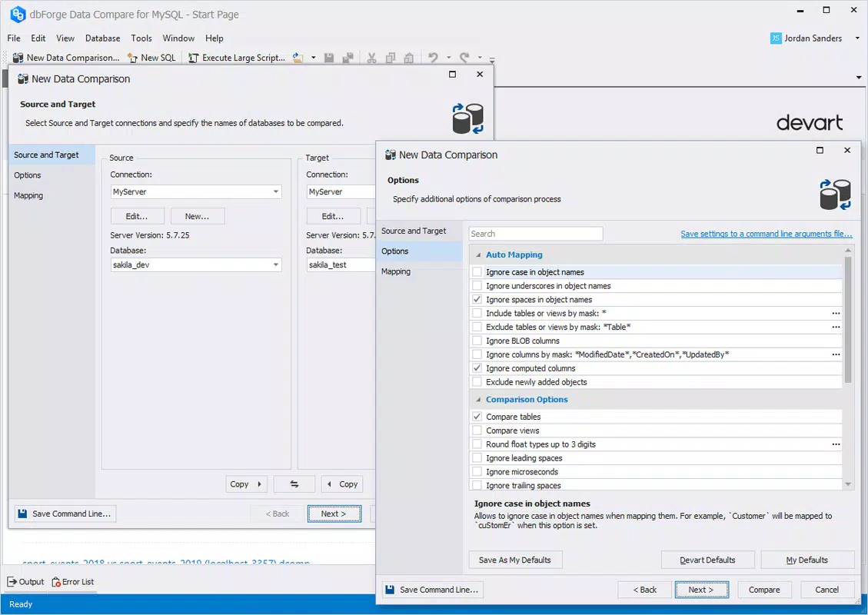Click the Source Edit... connection button
The image size is (868, 615).
tap(138, 216)
